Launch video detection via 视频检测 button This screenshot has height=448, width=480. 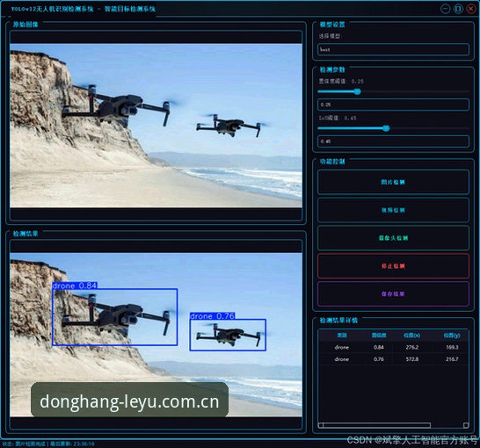click(393, 210)
